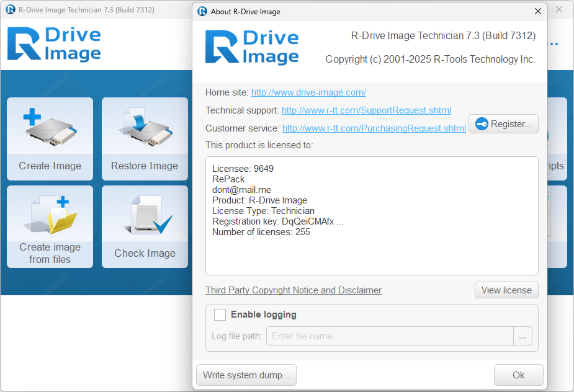Enable logging checkbox
The image size is (574, 392).
pos(220,314)
